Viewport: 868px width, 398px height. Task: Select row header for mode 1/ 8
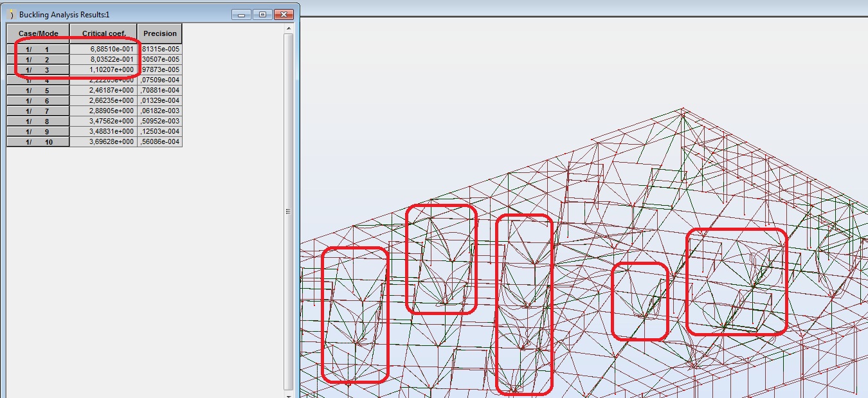[x=38, y=121]
